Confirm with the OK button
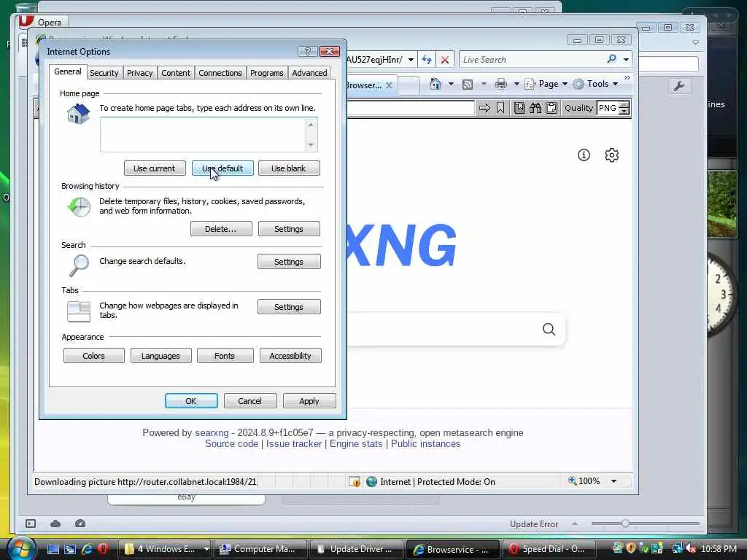 click(191, 401)
